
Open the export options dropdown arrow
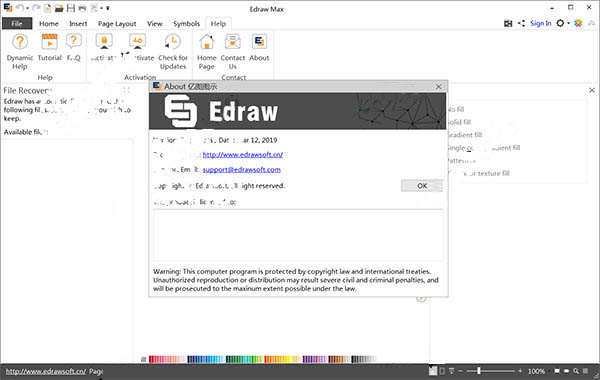coord(101,8)
